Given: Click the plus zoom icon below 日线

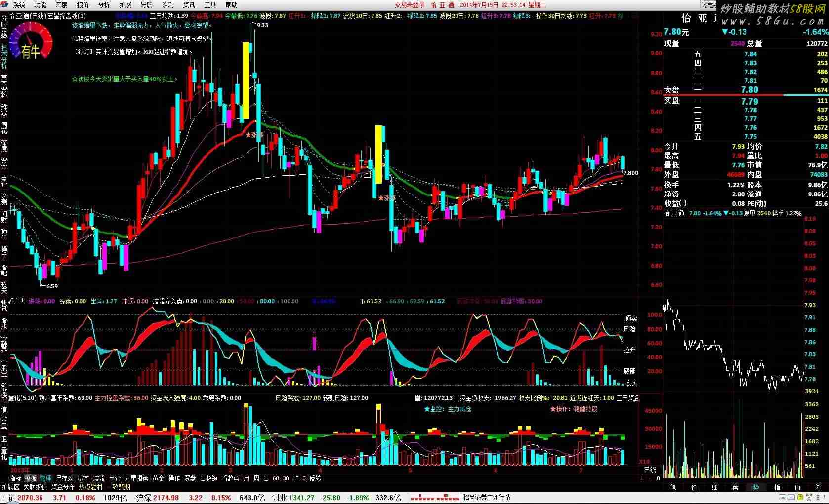Looking at the screenshot, I should [x=642, y=478].
